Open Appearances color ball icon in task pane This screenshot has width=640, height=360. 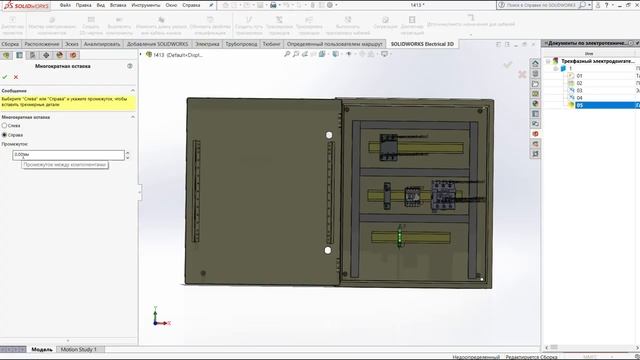point(535,103)
